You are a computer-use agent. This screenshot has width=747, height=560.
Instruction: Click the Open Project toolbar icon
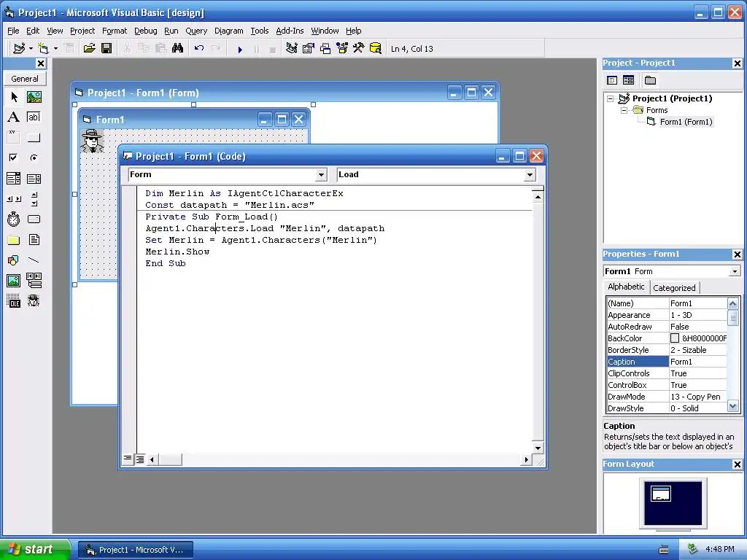pyautogui.click(x=89, y=49)
